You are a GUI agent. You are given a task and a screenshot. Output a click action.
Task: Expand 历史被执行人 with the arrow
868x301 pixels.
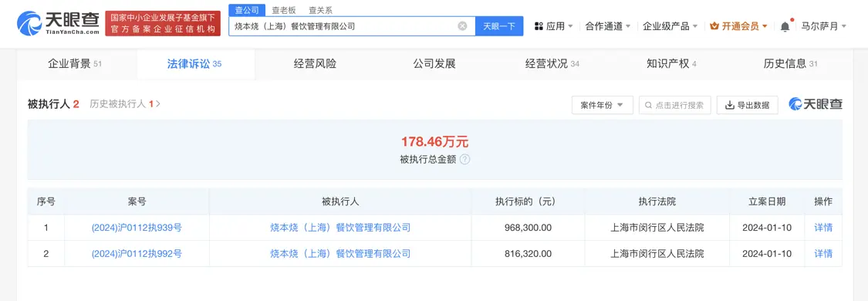tap(158, 103)
